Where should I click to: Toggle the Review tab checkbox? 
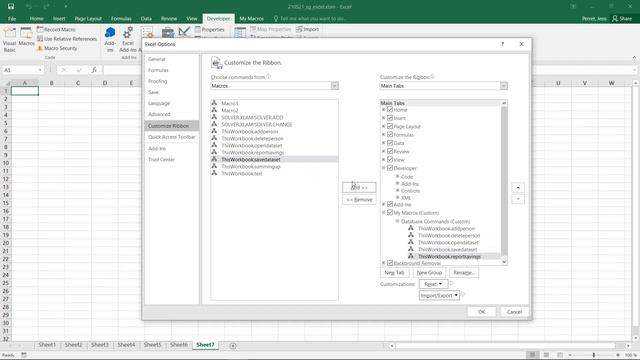(390, 151)
